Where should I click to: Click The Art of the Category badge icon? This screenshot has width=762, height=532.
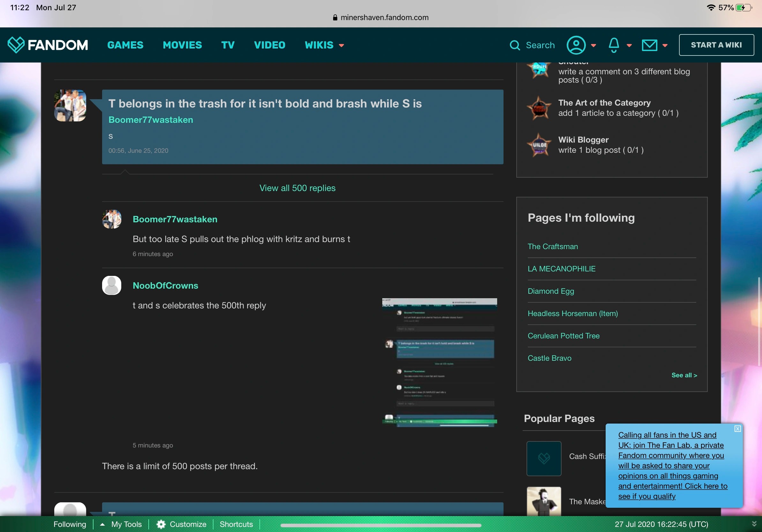(x=539, y=108)
